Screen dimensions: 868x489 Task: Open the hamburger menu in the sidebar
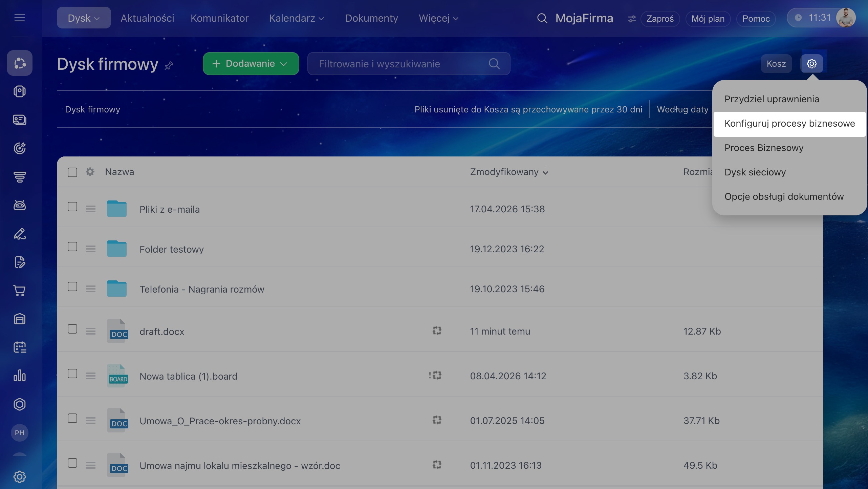pyautogui.click(x=20, y=18)
